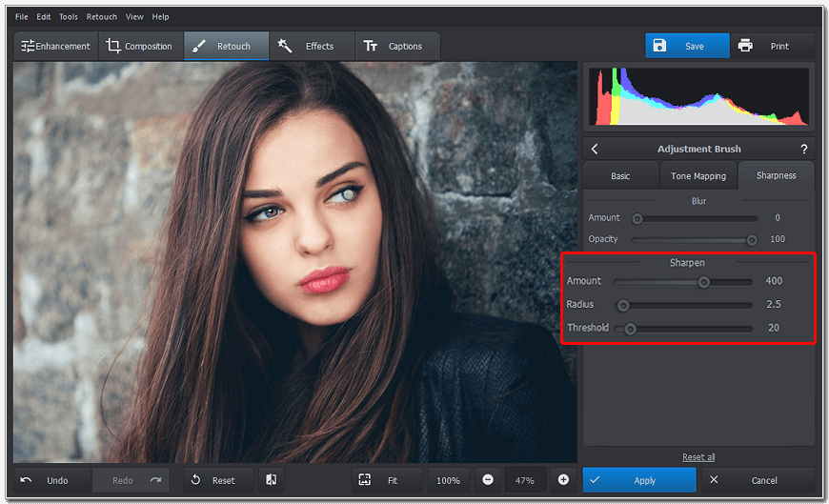
Task: Open the Tools menu
Action: click(x=69, y=17)
